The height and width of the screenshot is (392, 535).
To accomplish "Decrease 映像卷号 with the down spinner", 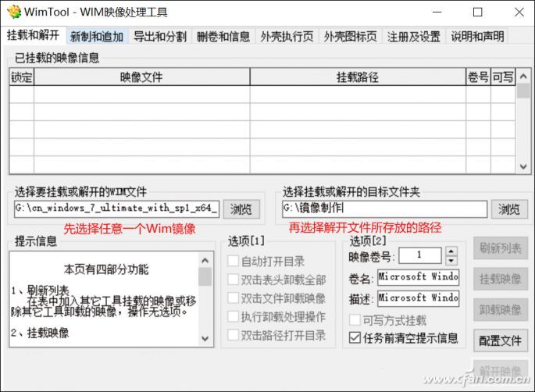I will [451, 260].
